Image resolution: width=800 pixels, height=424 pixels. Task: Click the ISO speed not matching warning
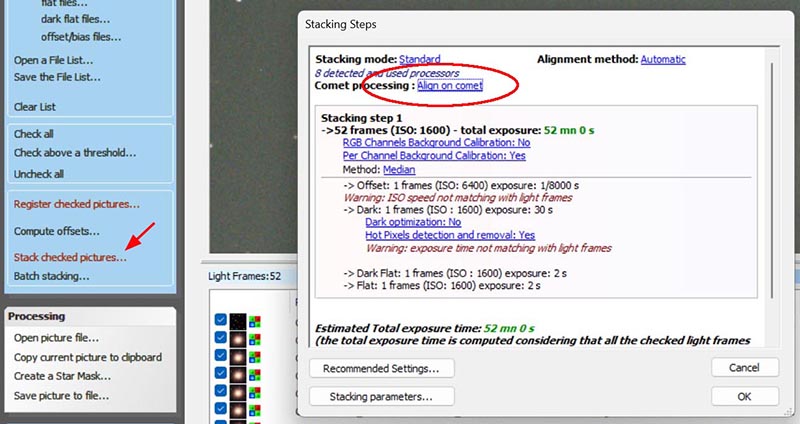(458, 197)
